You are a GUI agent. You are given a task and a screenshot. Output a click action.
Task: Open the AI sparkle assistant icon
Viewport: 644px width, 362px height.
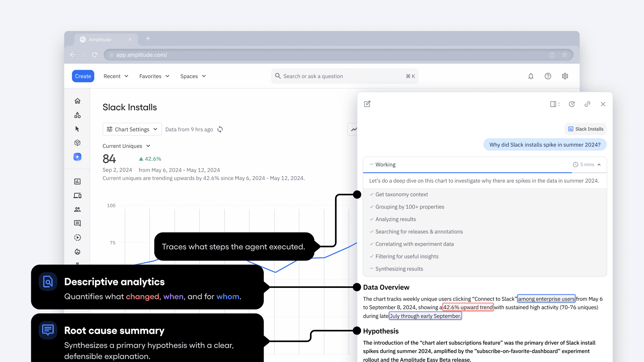pos(77,157)
